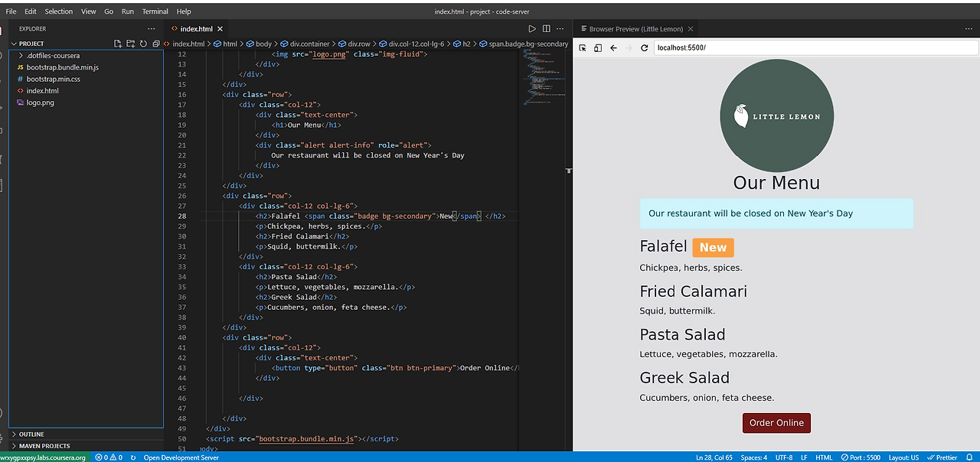Open the Help menu

click(184, 11)
